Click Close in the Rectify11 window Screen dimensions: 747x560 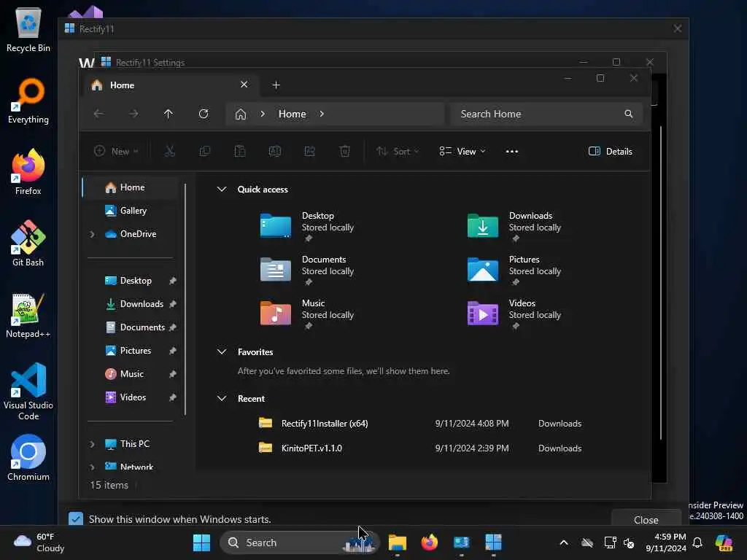pyautogui.click(x=646, y=519)
